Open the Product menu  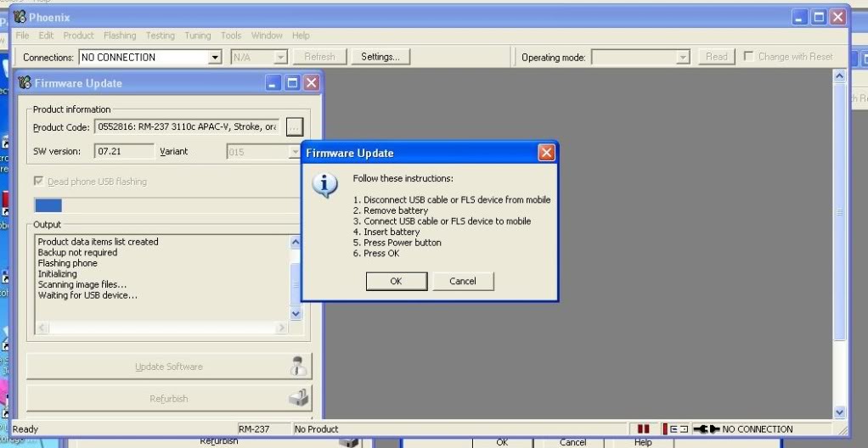(79, 36)
